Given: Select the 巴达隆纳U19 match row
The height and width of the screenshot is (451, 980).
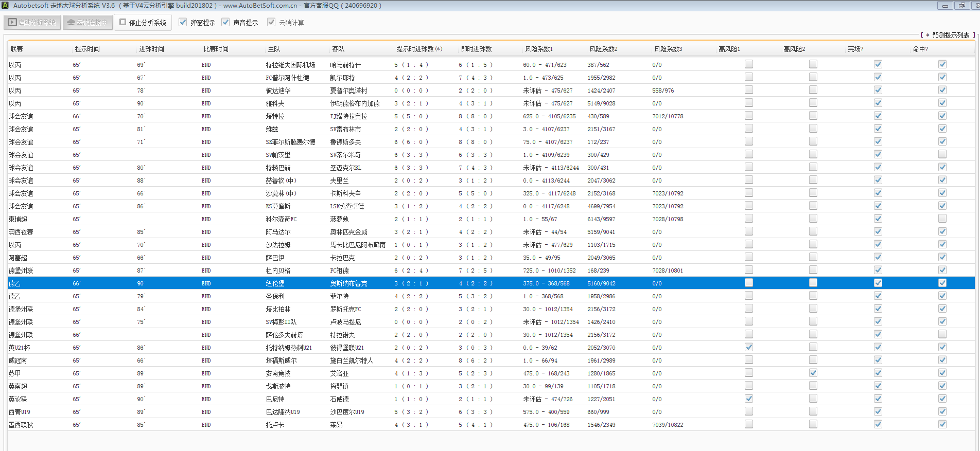Looking at the screenshot, I should click(x=283, y=412).
